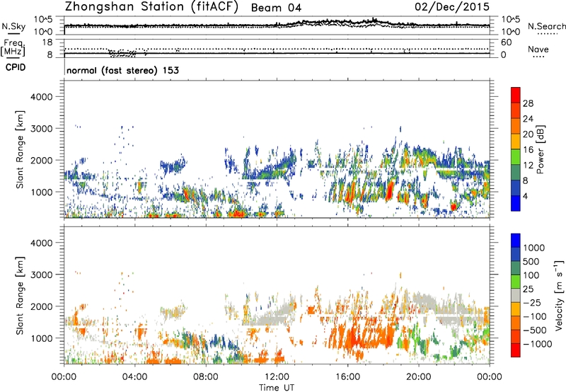Select the '12' power color bar label
The height and width of the screenshot is (392, 566).
coord(528,166)
